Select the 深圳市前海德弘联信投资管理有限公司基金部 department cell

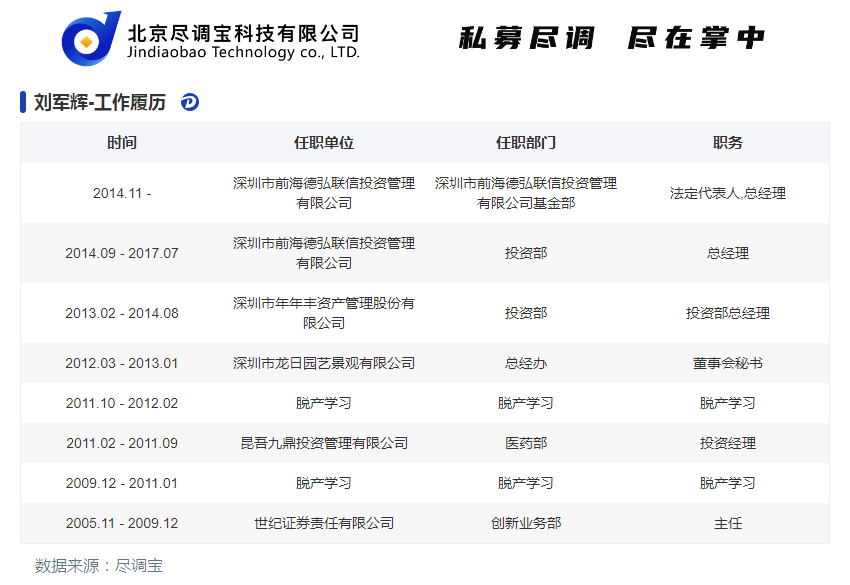click(526, 193)
